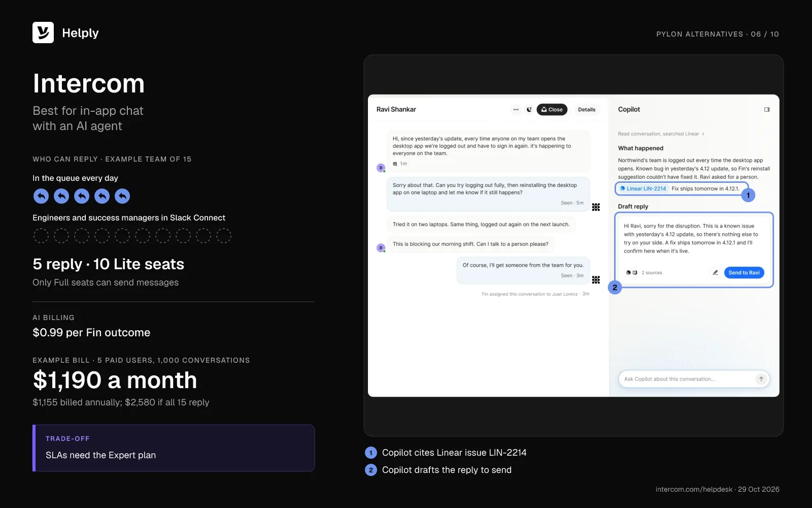Open the Linear LIN-2214 issue link
The width and height of the screenshot is (812, 508).
pos(643,188)
